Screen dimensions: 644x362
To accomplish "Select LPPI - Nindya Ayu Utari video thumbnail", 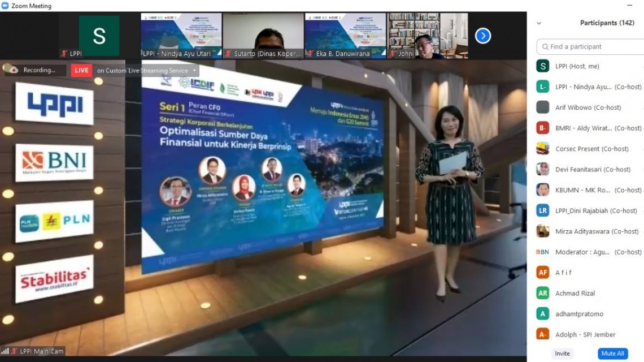I will pyautogui.click(x=181, y=36).
